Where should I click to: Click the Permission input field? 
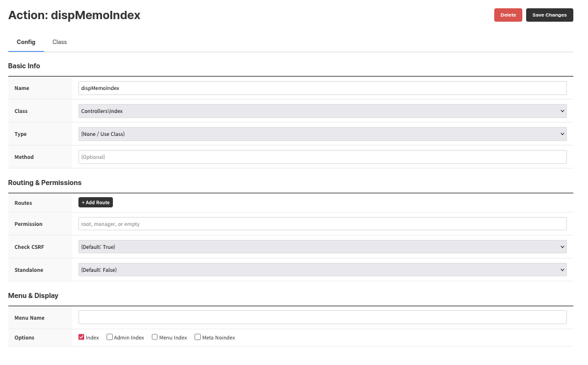click(x=322, y=224)
